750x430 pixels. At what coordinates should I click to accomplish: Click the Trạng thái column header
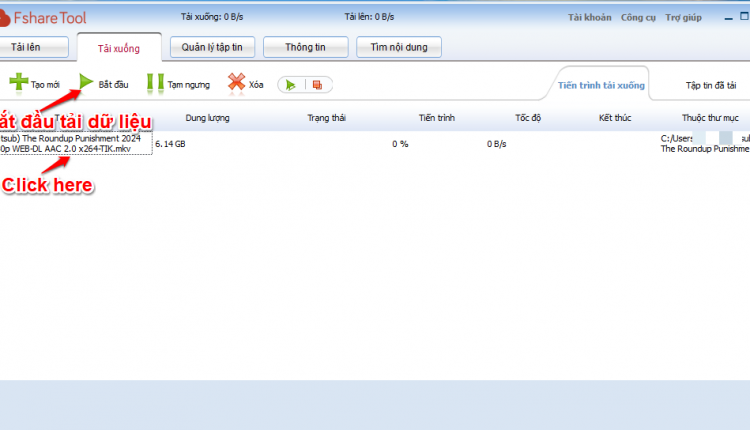point(326,118)
